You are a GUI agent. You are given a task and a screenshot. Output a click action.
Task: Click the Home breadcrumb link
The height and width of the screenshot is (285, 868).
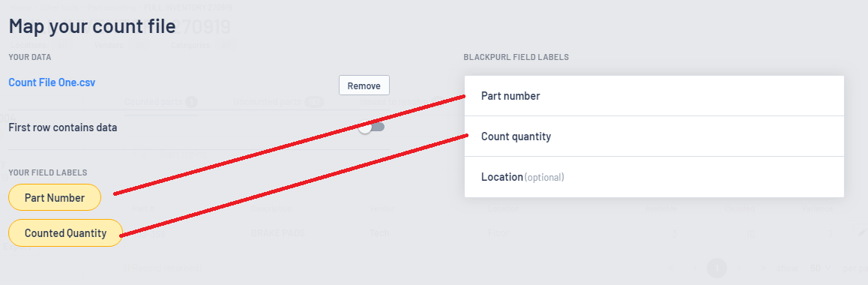(x=20, y=7)
